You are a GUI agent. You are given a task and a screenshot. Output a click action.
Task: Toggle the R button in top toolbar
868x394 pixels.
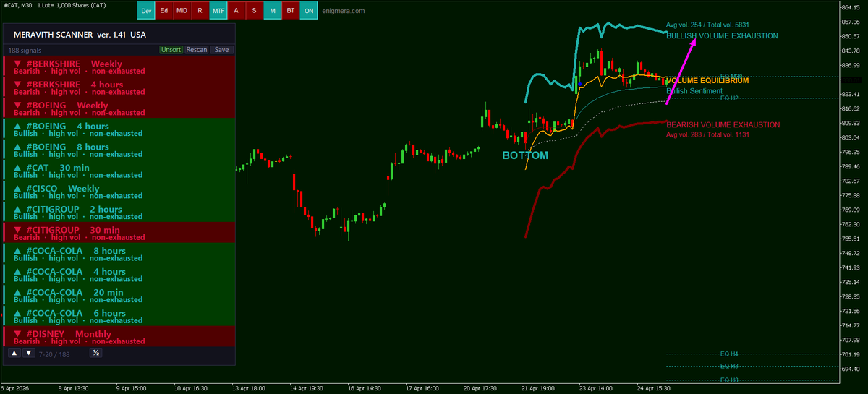pos(200,11)
